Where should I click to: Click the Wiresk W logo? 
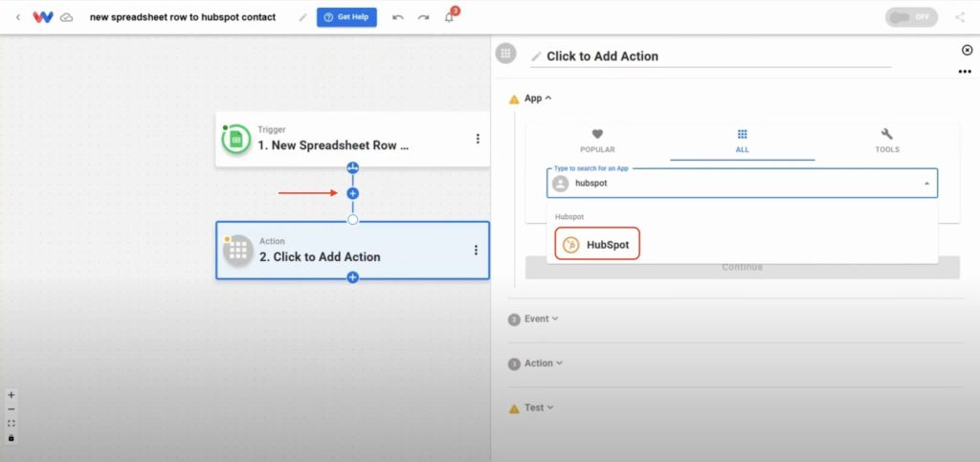pos(42,17)
